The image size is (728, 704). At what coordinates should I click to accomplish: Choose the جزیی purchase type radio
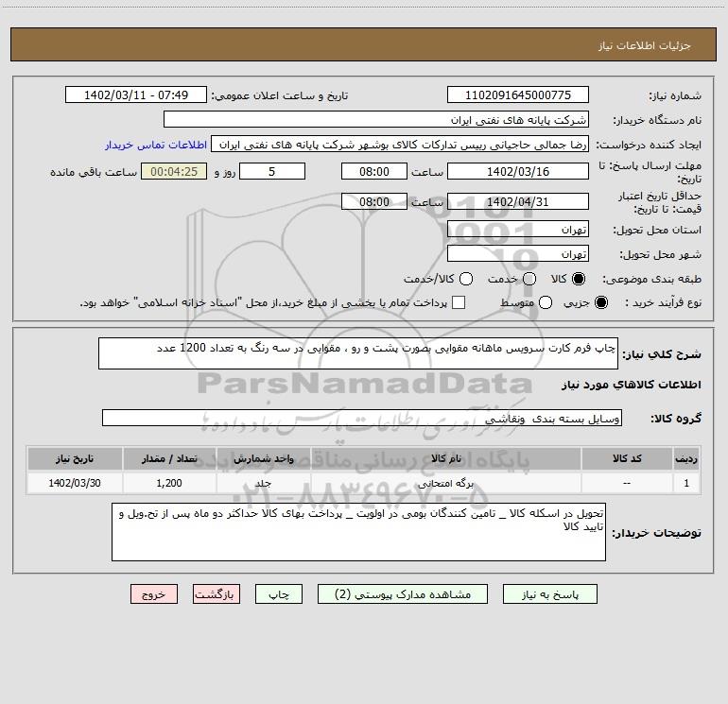pyautogui.click(x=600, y=302)
